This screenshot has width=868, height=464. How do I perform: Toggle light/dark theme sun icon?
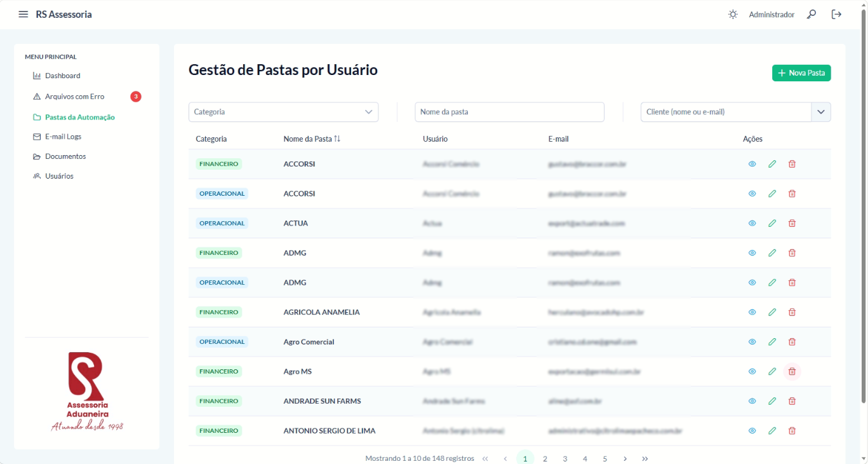click(x=733, y=14)
